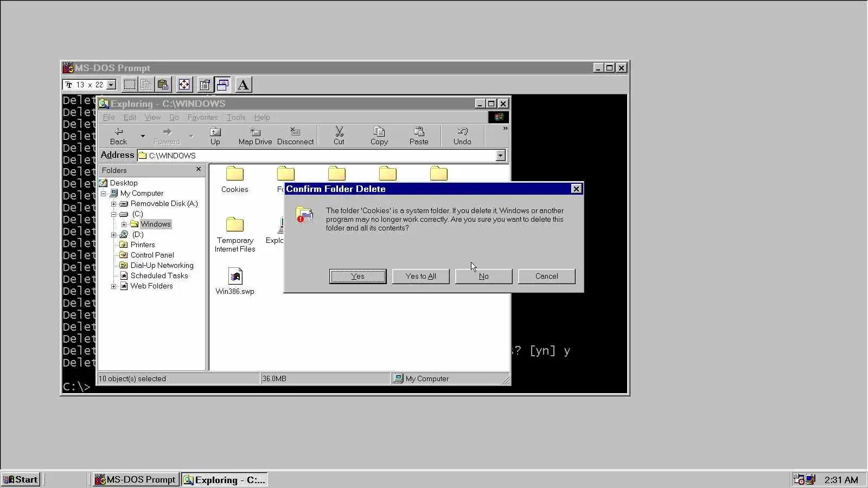Open the File menu in Explorer
The height and width of the screenshot is (488, 868).
(x=108, y=117)
